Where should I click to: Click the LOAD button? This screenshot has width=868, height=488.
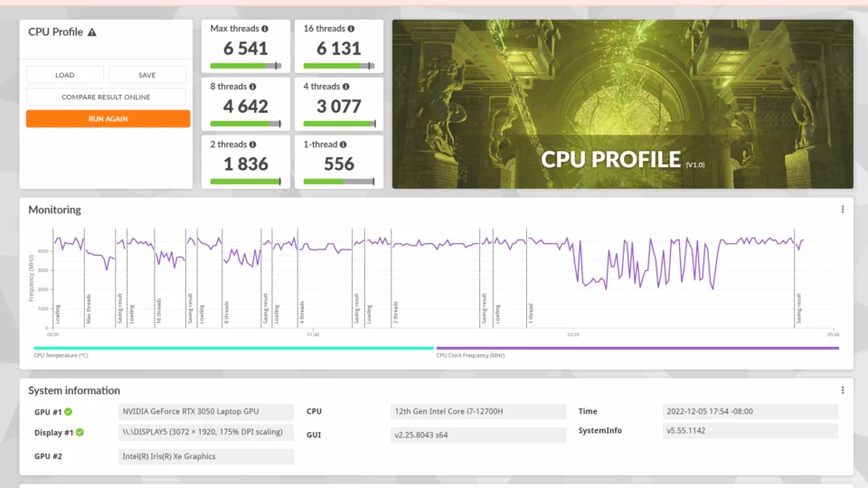65,75
